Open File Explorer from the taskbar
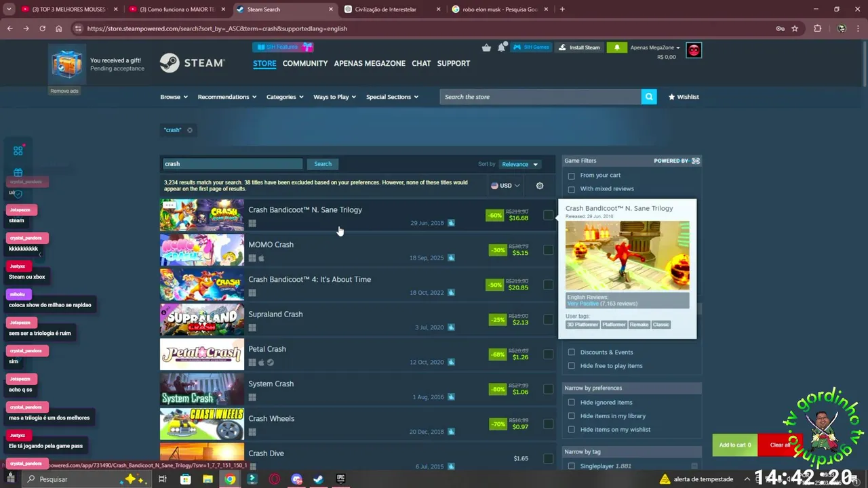 click(x=208, y=479)
